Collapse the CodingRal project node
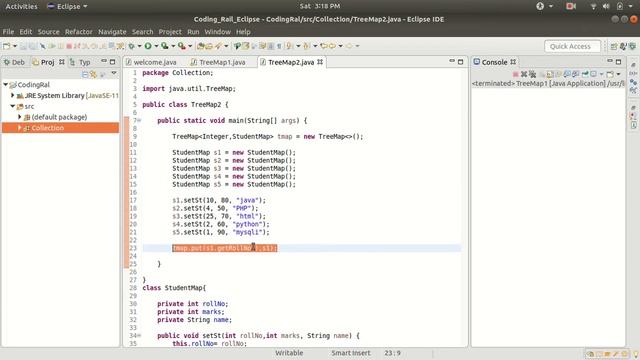The height and width of the screenshot is (360, 640). pyautogui.click(x=5, y=84)
